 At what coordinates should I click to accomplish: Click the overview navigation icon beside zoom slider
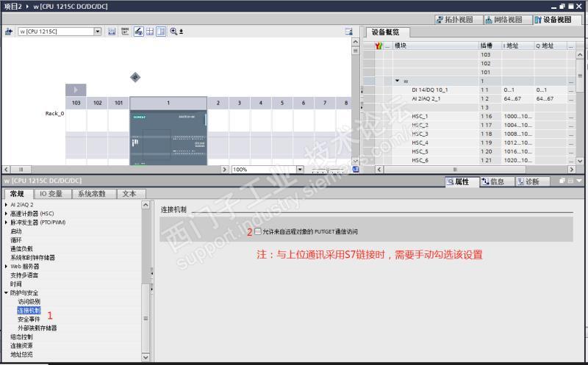355,170
